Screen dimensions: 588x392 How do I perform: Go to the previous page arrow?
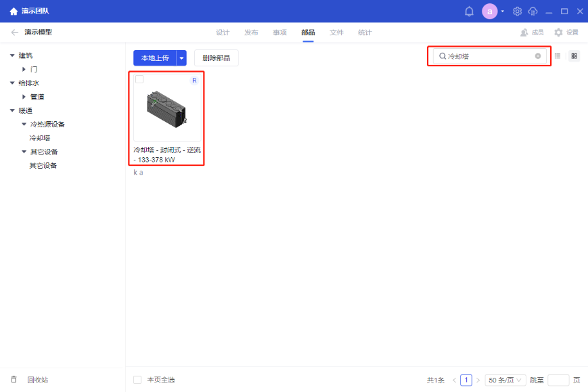coord(454,380)
